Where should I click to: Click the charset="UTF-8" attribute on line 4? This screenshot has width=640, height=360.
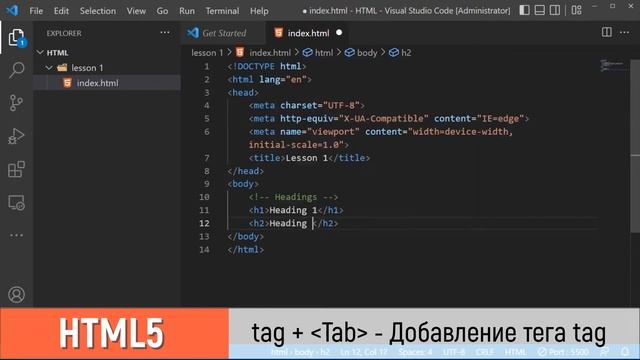tap(320, 105)
